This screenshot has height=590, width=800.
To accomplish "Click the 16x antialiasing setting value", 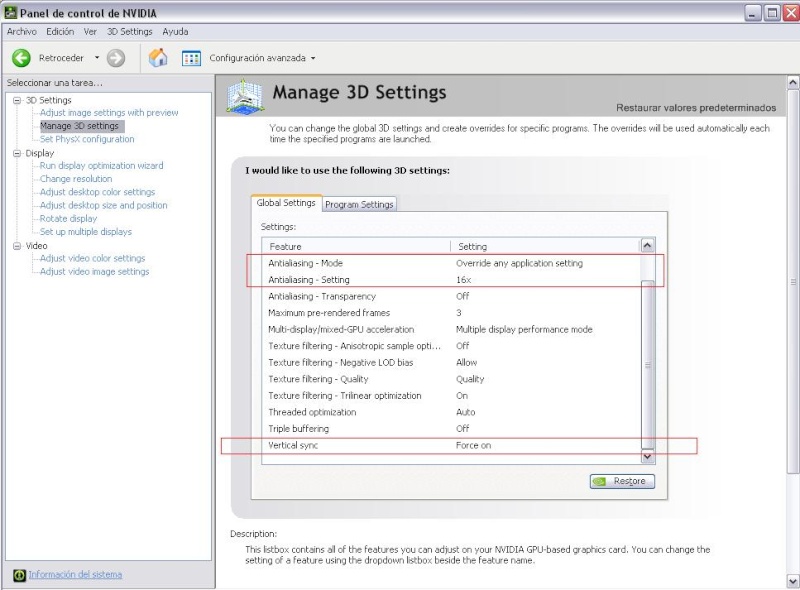I will (x=464, y=280).
